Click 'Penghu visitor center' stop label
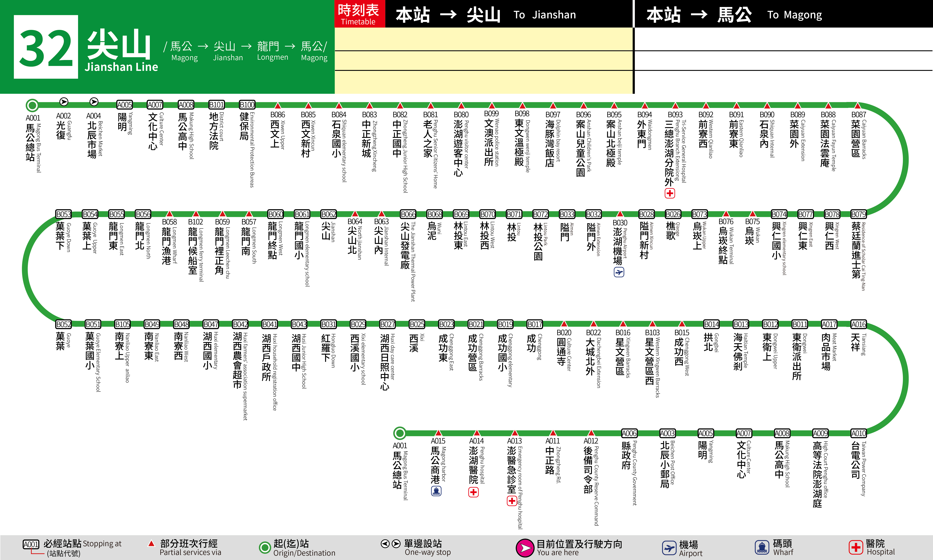This screenshot has height=560, width=933. [x=467, y=144]
